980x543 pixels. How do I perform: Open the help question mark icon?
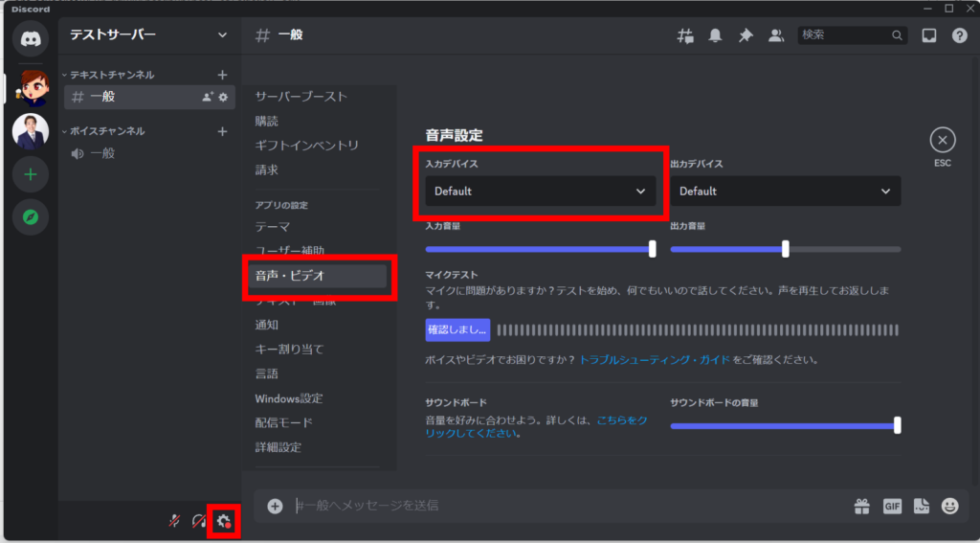pos(959,35)
